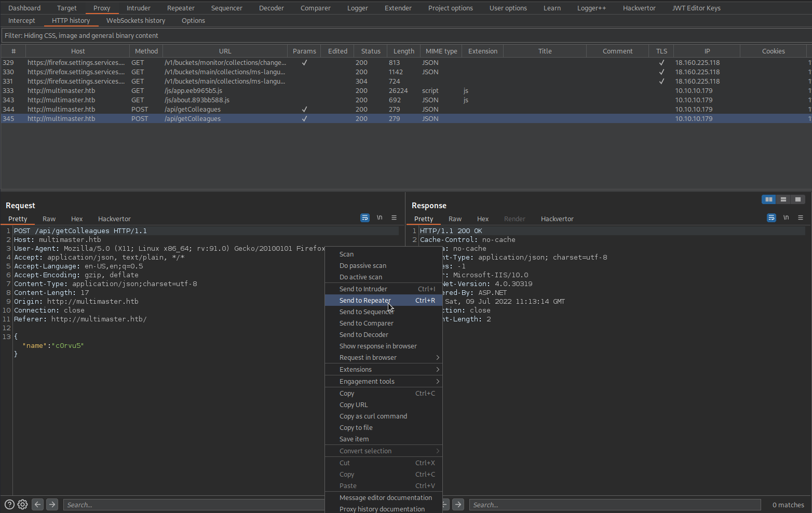Viewport: 812px width, 513px height.
Task: Open WebSockets history sub-tab
Action: 136,20
